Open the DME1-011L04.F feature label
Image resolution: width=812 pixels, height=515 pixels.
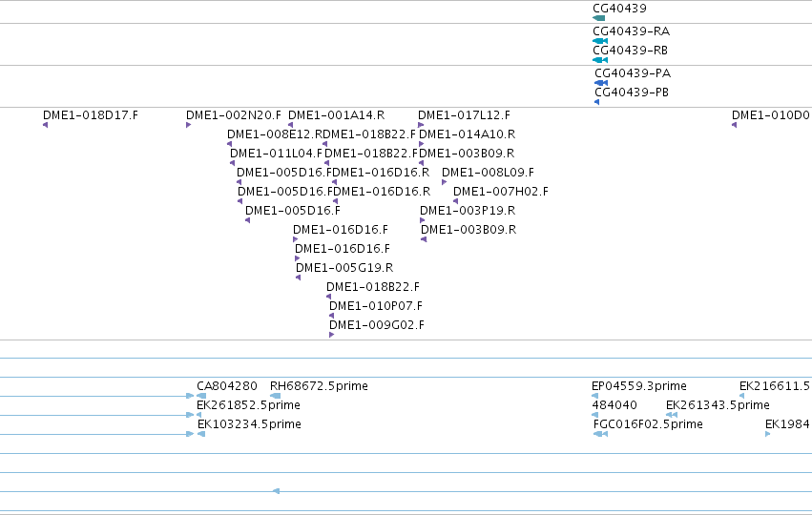tap(276, 154)
